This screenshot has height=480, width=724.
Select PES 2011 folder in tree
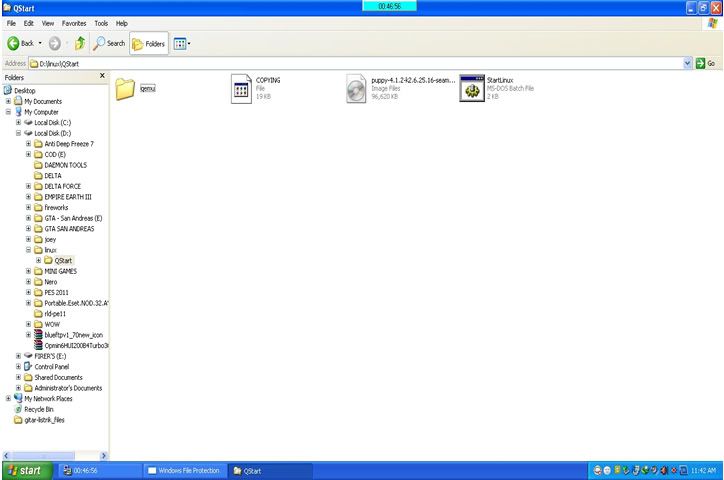[x=56, y=292]
